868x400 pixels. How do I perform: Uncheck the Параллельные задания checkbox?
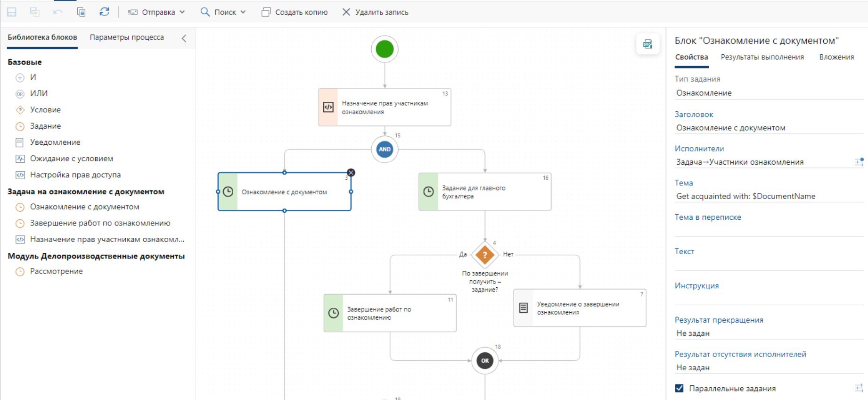[679, 388]
